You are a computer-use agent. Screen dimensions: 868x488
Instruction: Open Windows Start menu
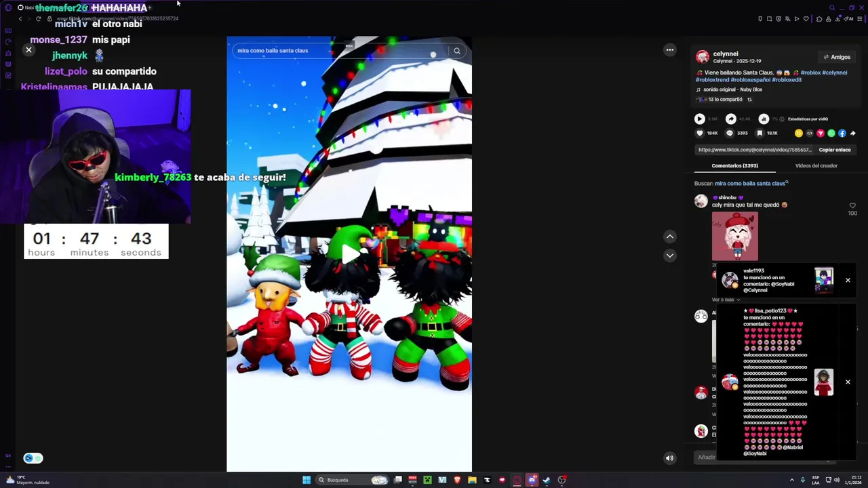[307, 480]
